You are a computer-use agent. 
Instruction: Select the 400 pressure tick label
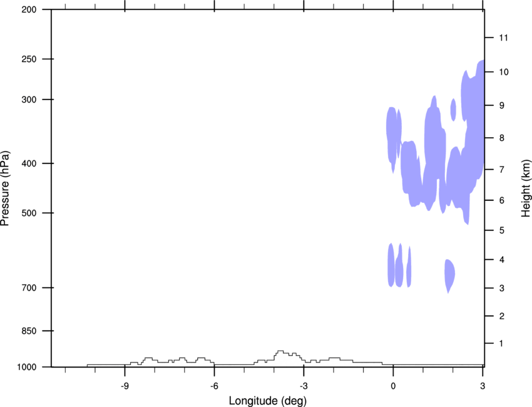coord(29,163)
